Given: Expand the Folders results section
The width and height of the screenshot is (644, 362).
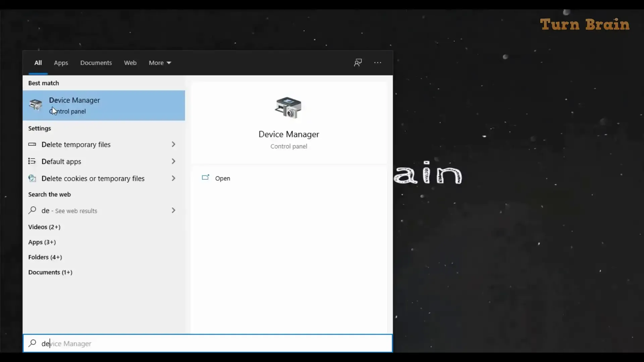Looking at the screenshot, I should (45, 257).
